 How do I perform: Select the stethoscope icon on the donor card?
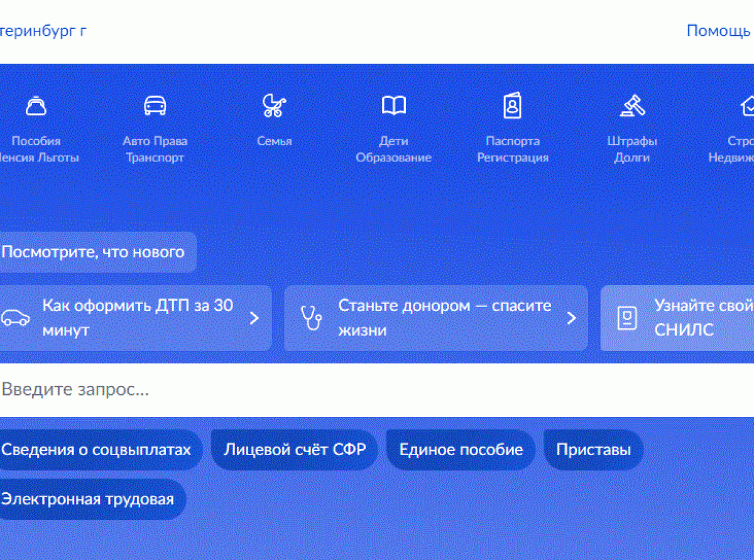pos(311,318)
